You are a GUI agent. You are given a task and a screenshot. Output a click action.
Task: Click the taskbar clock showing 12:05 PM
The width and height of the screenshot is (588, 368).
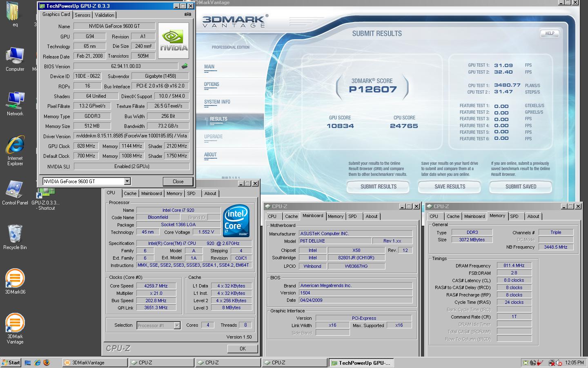coord(575,363)
